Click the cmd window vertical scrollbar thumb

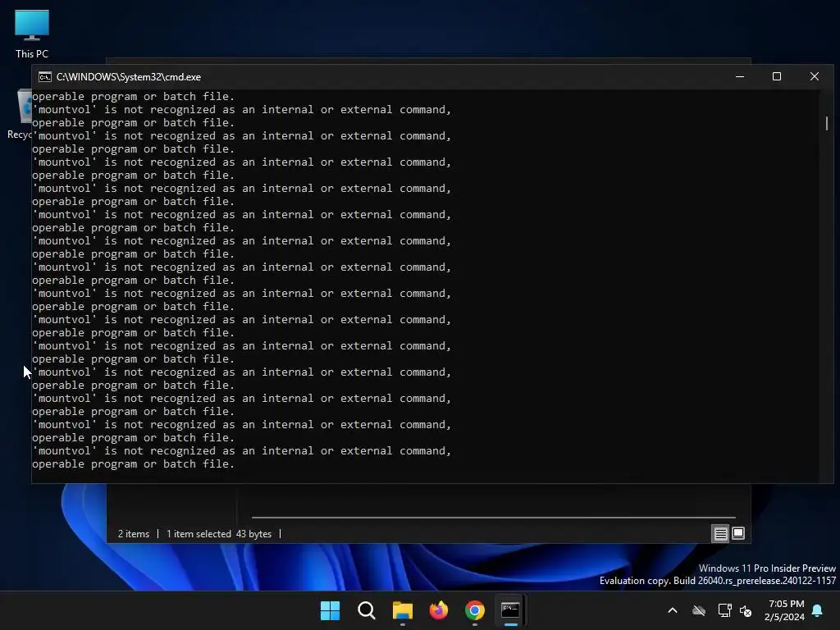pyautogui.click(x=827, y=123)
